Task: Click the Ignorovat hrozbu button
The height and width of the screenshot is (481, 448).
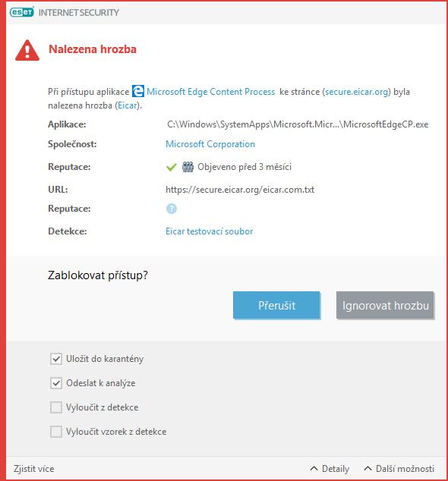Action: point(385,305)
